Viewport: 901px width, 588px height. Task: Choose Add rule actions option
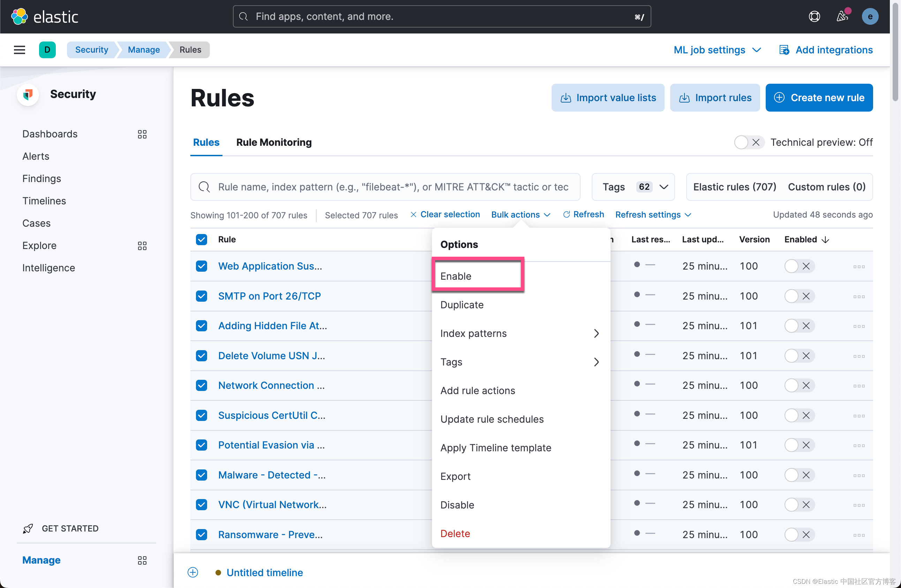click(x=521, y=391)
